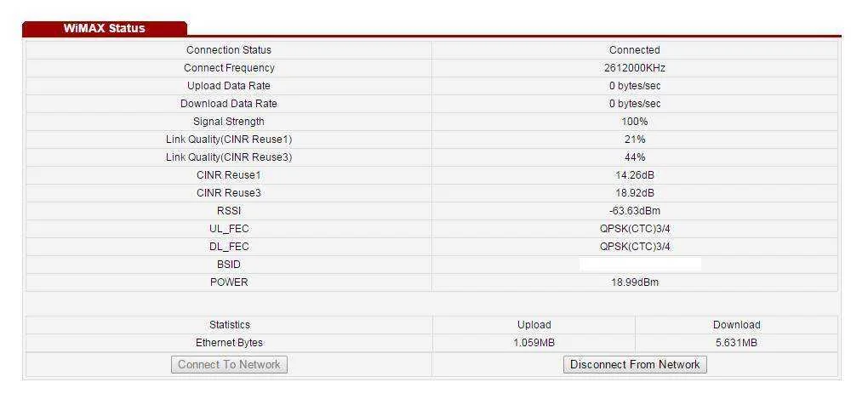Select the WiMAX Status tab

(x=104, y=29)
